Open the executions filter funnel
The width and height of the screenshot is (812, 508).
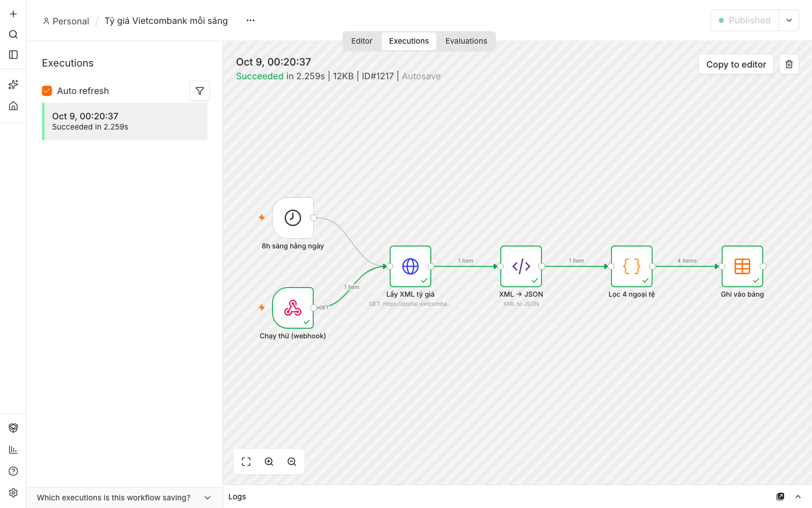(199, 91)
